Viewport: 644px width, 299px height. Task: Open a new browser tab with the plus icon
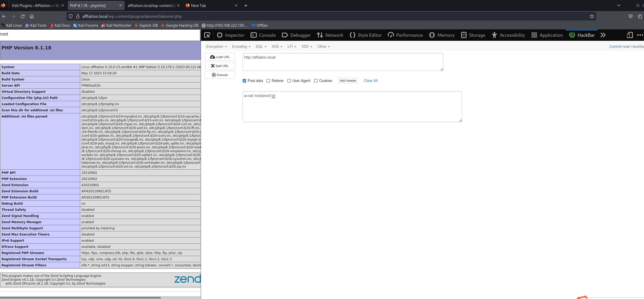[x=246, y=6]
